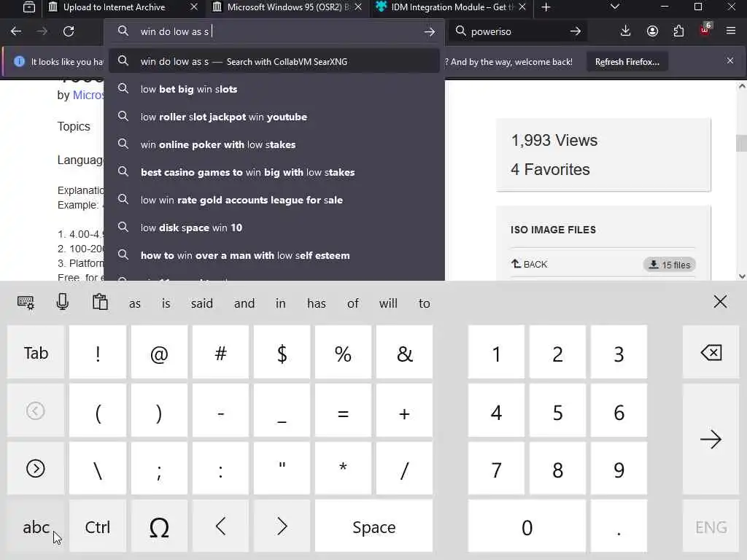This screenshot has height=560, width=747.
Task: Tap the ENG language key
Action: pyautogui.click(x=711, y=526)
